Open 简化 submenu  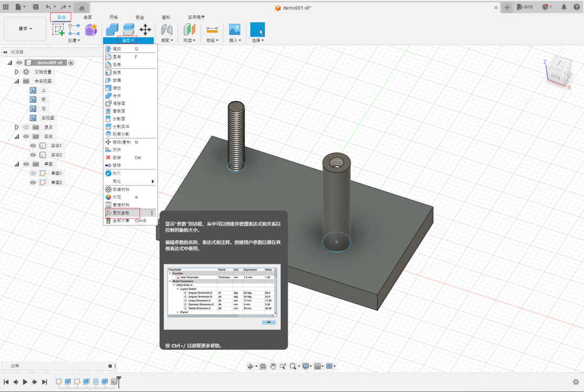(x=130, y=181)
